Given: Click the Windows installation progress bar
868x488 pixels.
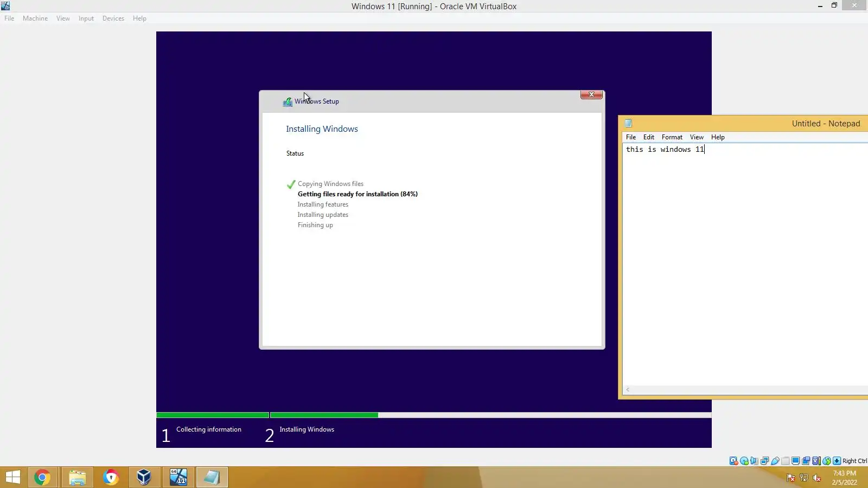Looking at the screenshot, I should click(434, 415).
